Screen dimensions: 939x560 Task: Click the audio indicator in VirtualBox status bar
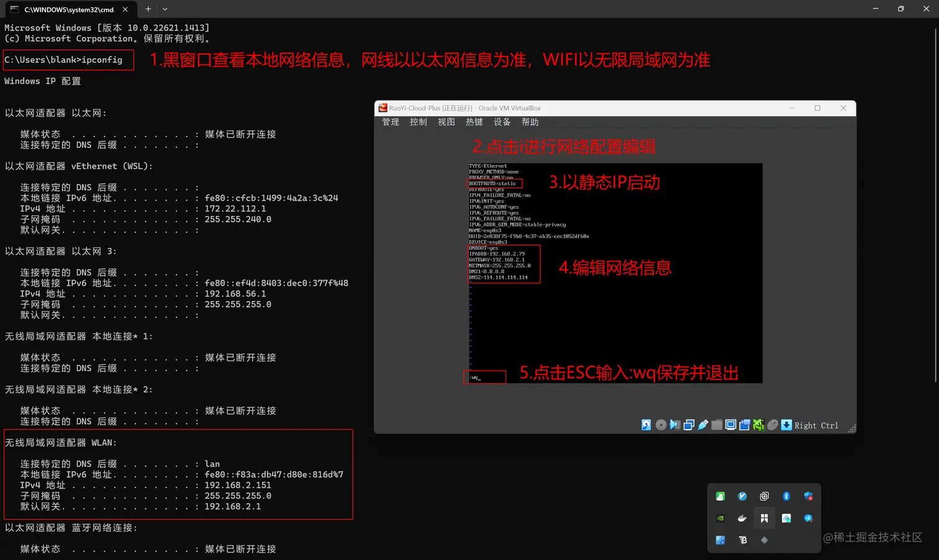(x=675, y=425)
